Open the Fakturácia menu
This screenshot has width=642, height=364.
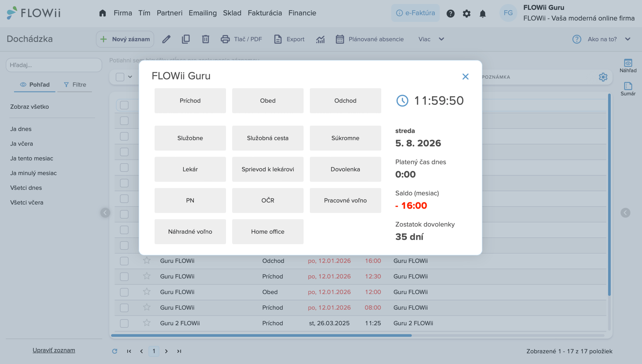coord(265,13)
